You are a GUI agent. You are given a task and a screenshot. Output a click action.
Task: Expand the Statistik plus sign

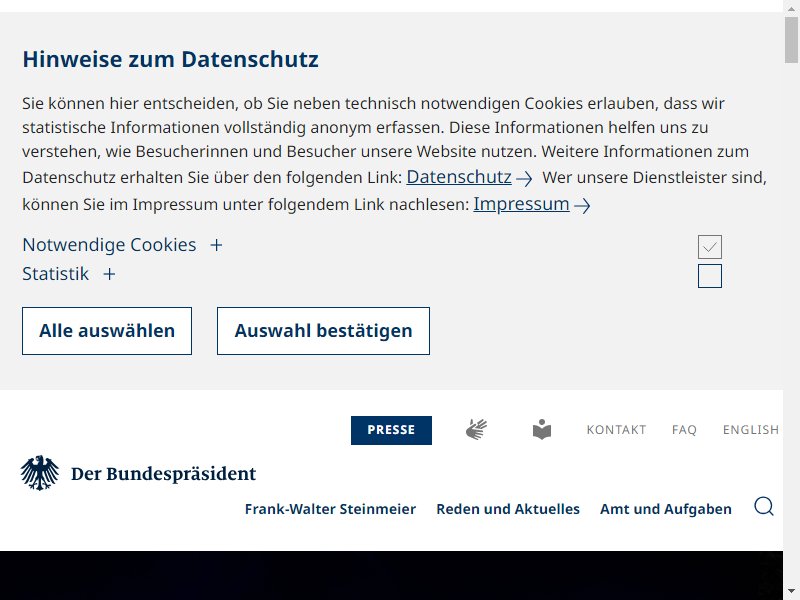pos(109,274)
